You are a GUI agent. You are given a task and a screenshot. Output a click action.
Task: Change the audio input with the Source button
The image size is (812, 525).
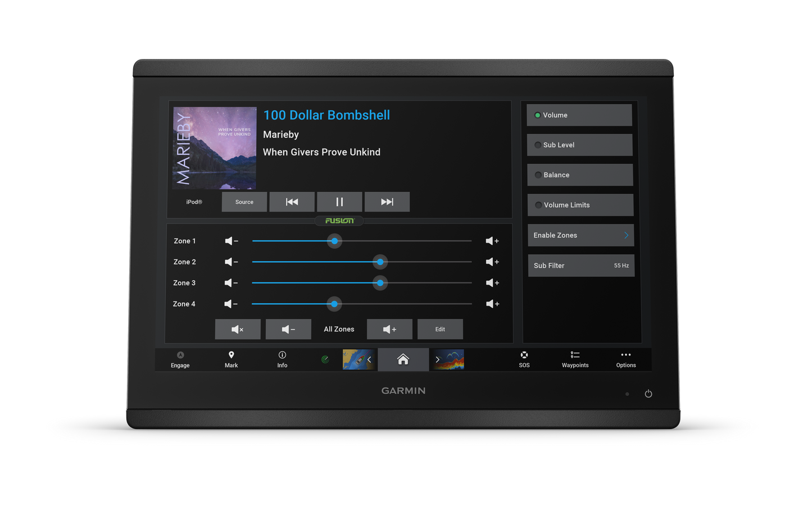click(244, 202)
